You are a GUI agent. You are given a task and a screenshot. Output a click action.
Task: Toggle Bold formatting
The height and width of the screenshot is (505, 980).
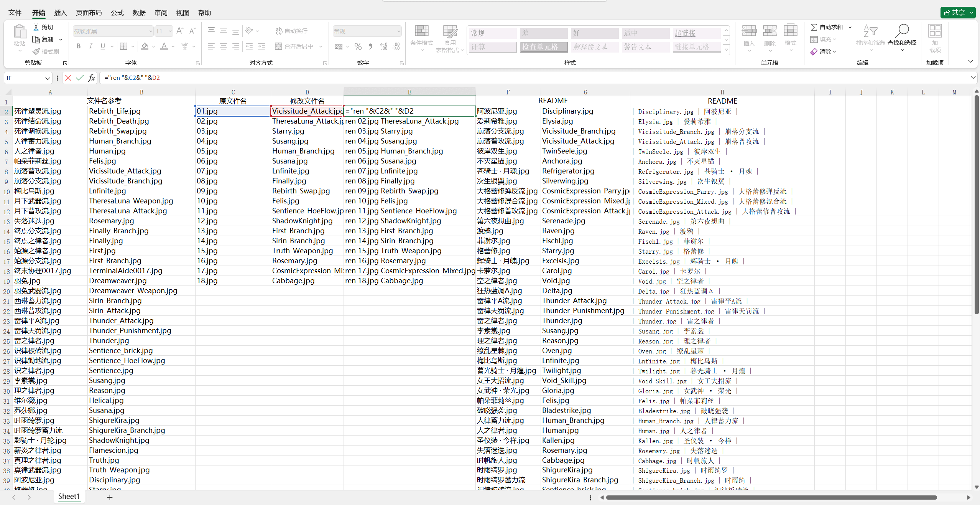[79, 46]
